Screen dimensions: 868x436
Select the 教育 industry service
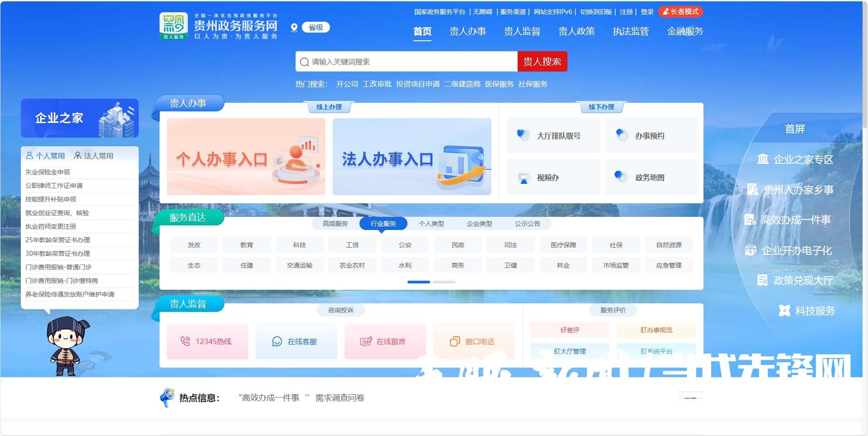[247, 245]
